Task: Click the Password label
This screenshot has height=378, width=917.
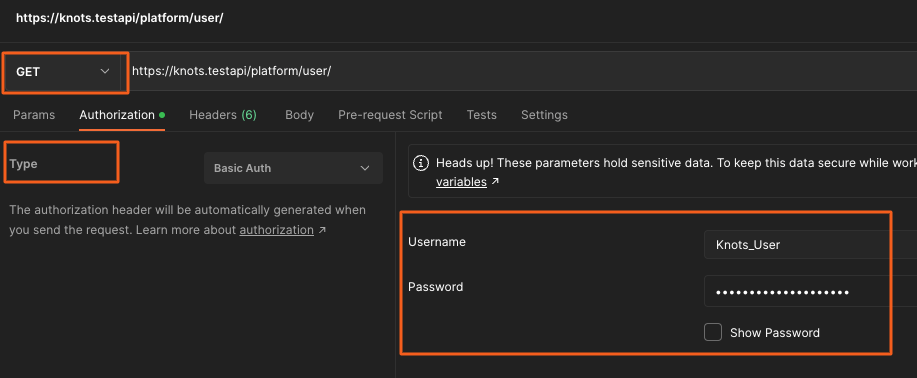Action: point(436,287)
